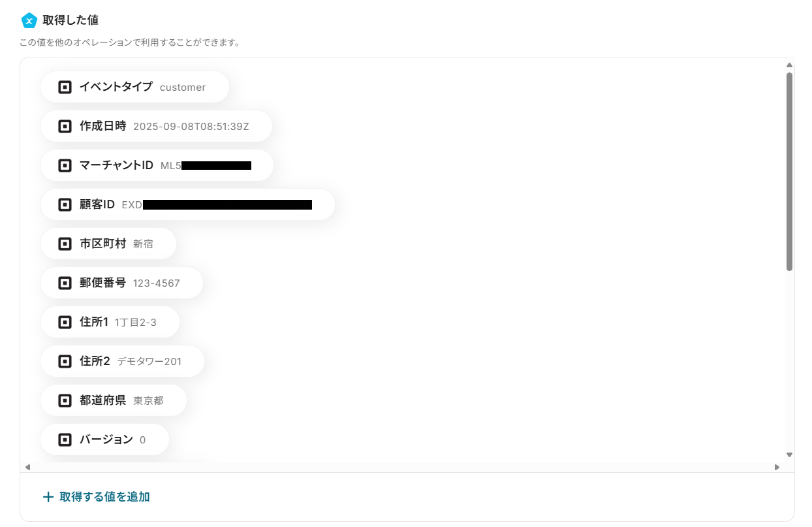Click the horizontal scroll left arrow

27,467
